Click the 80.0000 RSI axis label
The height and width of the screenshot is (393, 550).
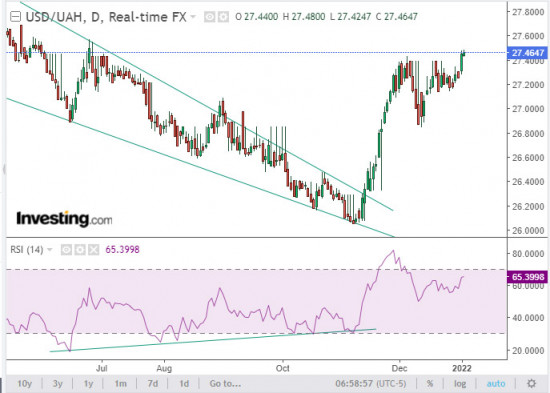528,253
